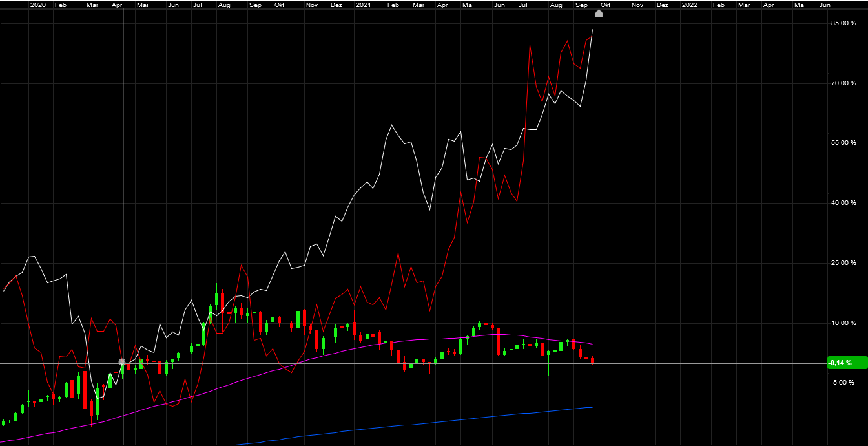Click the last red candlestick on the chart

pyautogui.click(x=592, y=360)
